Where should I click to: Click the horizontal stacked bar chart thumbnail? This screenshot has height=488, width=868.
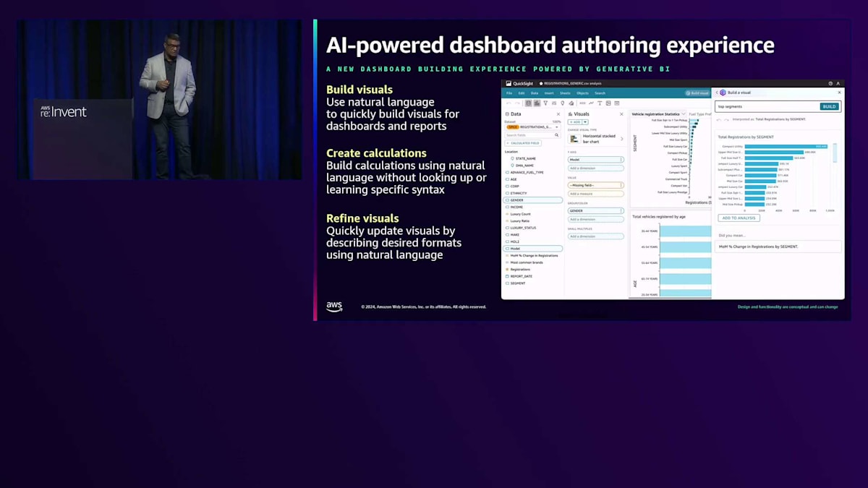574,139
